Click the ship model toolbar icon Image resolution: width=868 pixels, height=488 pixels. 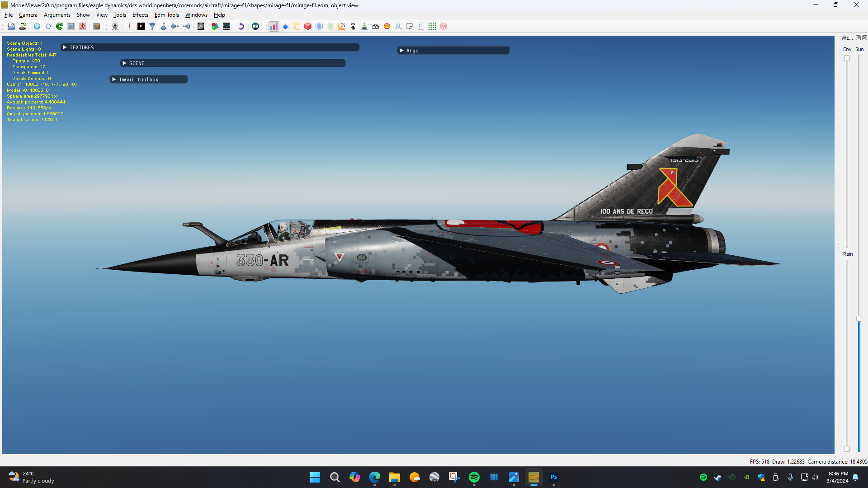[x=364, y=26]
